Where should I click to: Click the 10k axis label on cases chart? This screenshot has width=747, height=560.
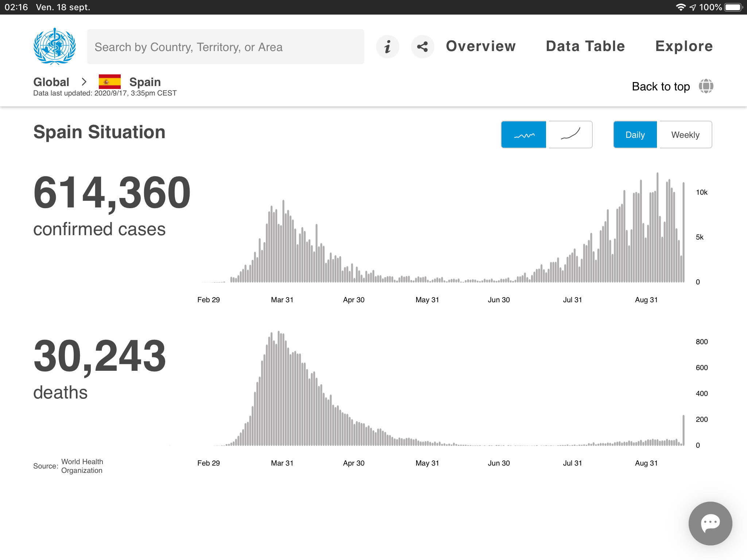click(x=701, y=192)
